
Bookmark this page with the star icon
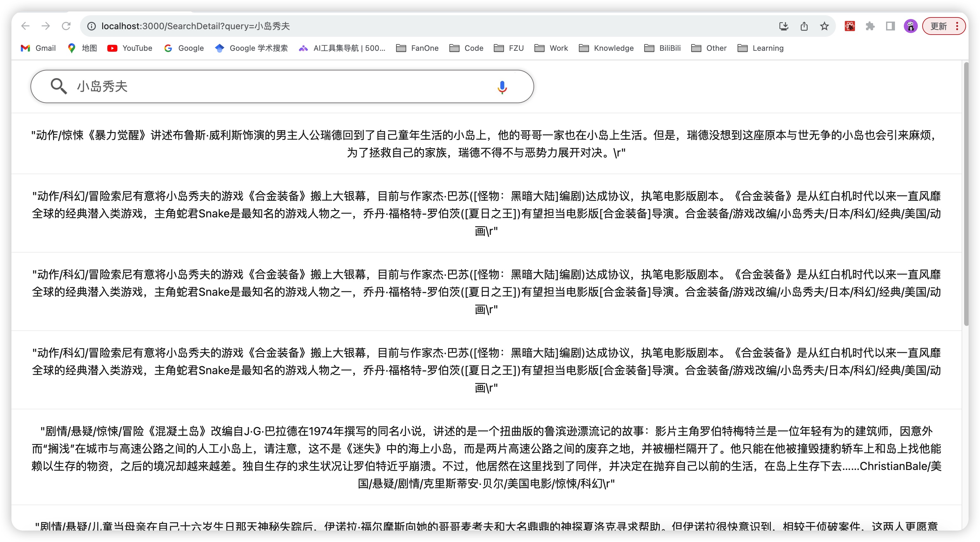tap(824, 26)
